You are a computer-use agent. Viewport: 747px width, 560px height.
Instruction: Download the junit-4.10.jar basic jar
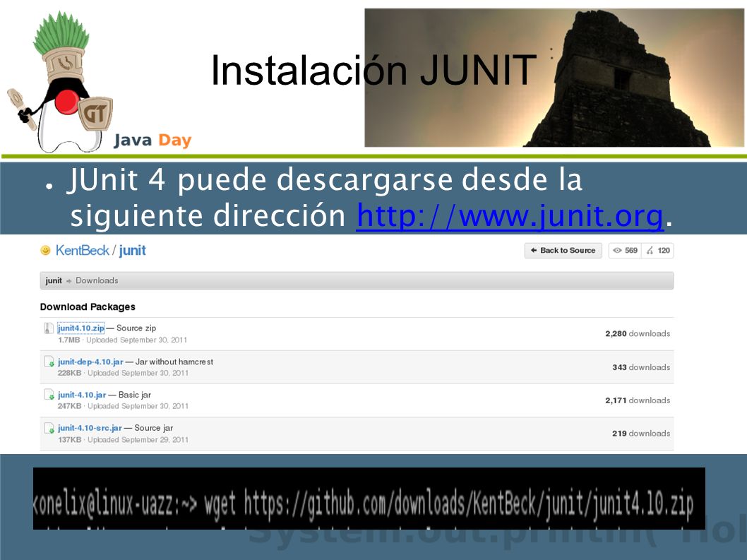[x=82, y=395]
